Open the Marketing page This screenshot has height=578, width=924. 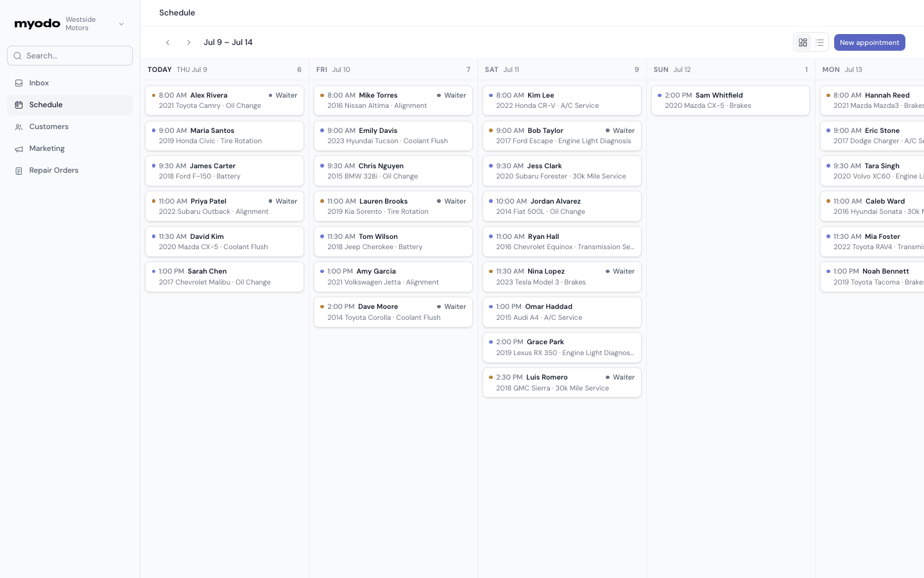pos(70,148)
